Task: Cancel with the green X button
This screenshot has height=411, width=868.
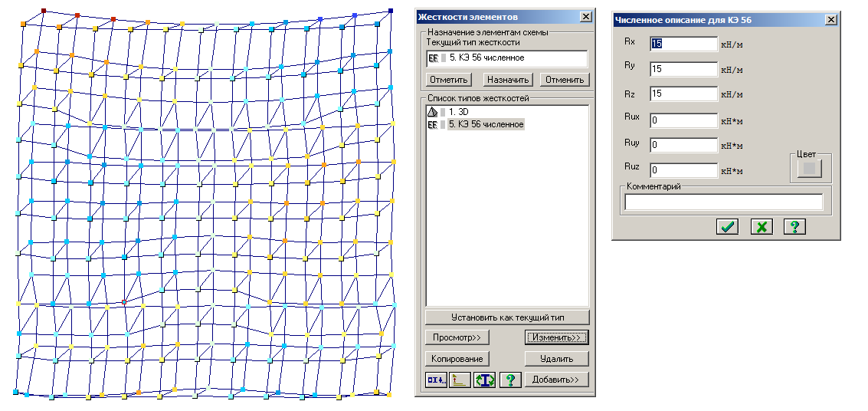Action: click(762, 226)
